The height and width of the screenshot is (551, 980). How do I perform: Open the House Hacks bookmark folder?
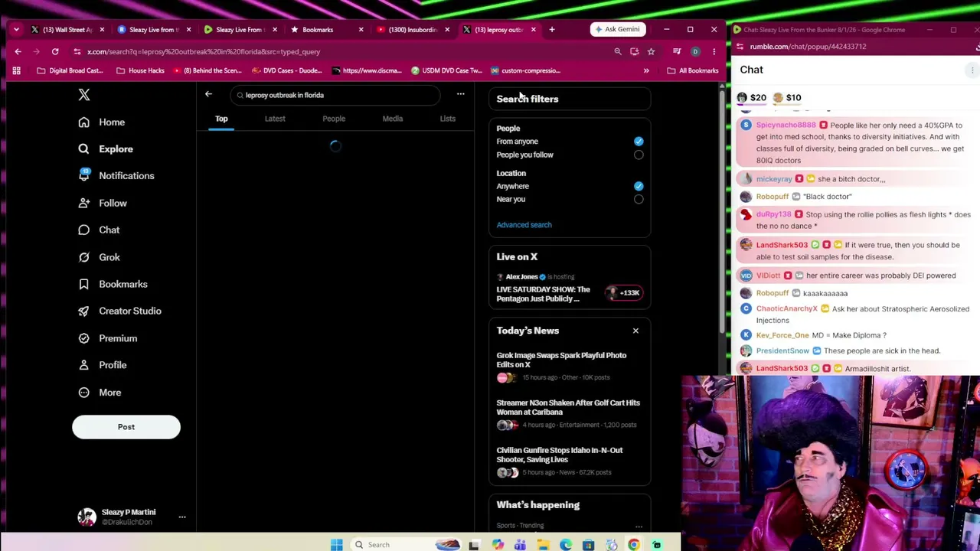coord(140,70)
